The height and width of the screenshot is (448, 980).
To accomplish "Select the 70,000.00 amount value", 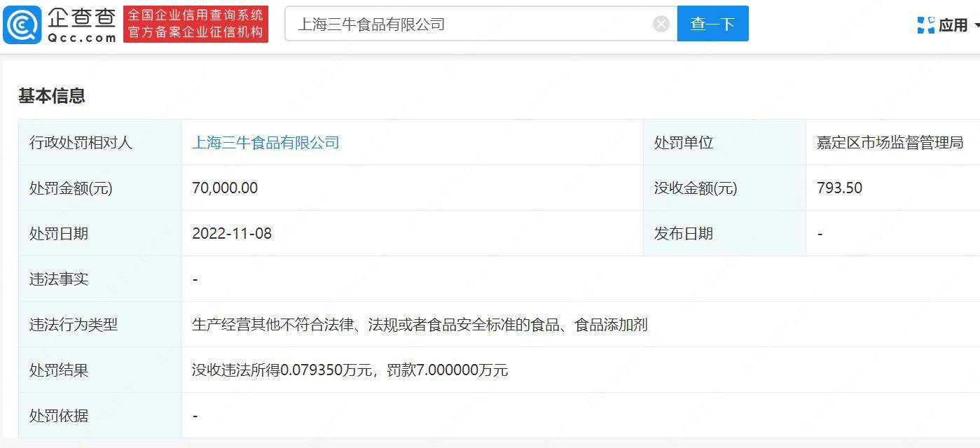I will coord(225,188).
